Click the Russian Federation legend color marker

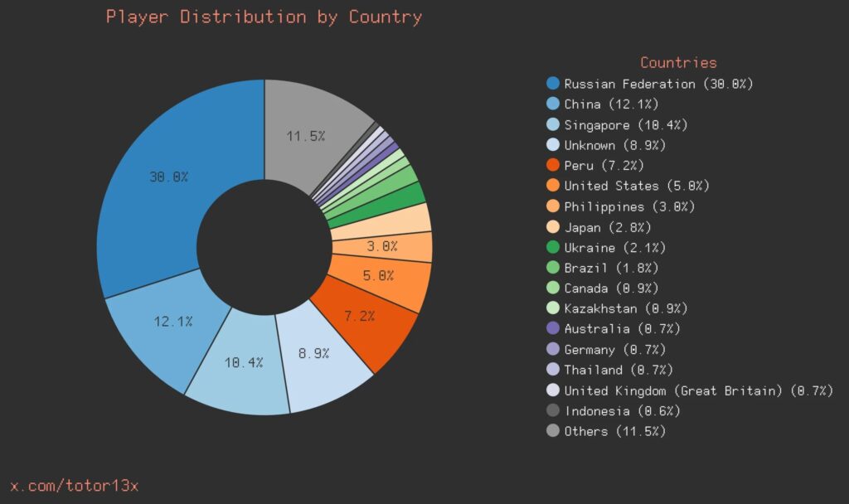coord(552,84)
